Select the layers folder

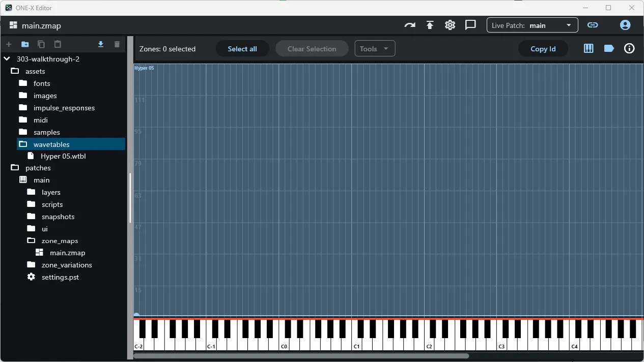click(x=51, y=192)
